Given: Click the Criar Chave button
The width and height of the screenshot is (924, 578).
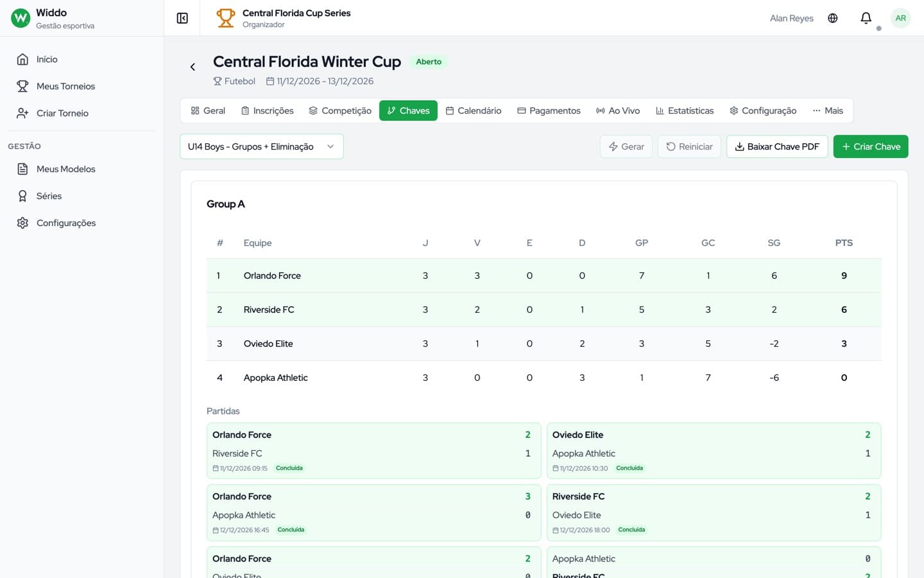Looking at the screenshot, I should tap(871, 146).
